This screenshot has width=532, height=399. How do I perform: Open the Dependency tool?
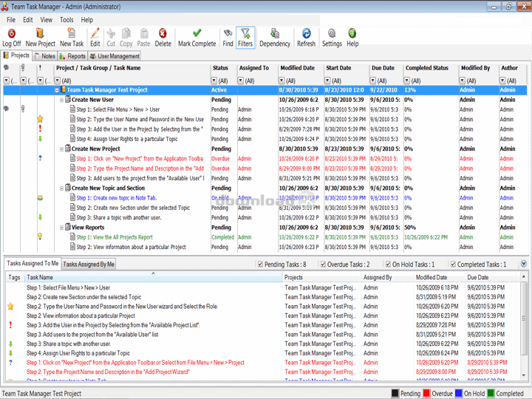coord(275,38)
